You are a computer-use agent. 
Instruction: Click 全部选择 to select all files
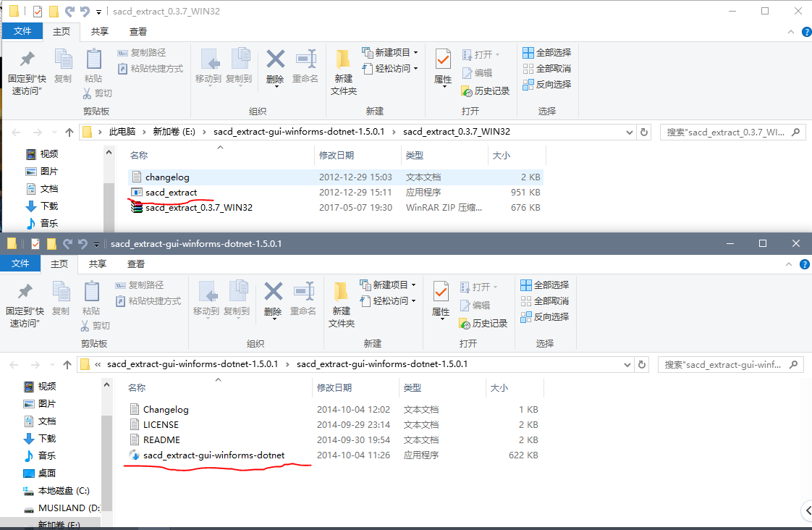pos(546,52)
